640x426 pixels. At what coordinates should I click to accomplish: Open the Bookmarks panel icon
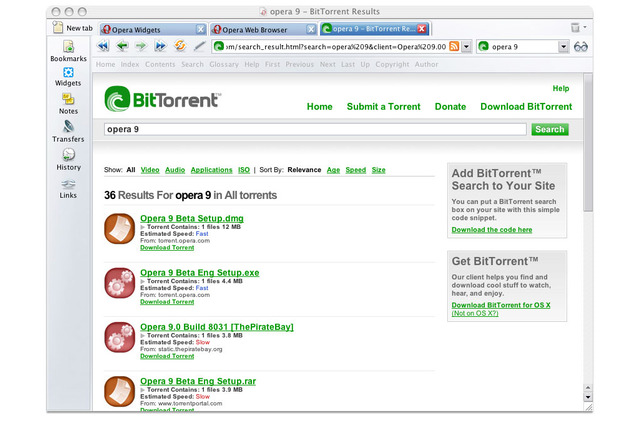69,47
